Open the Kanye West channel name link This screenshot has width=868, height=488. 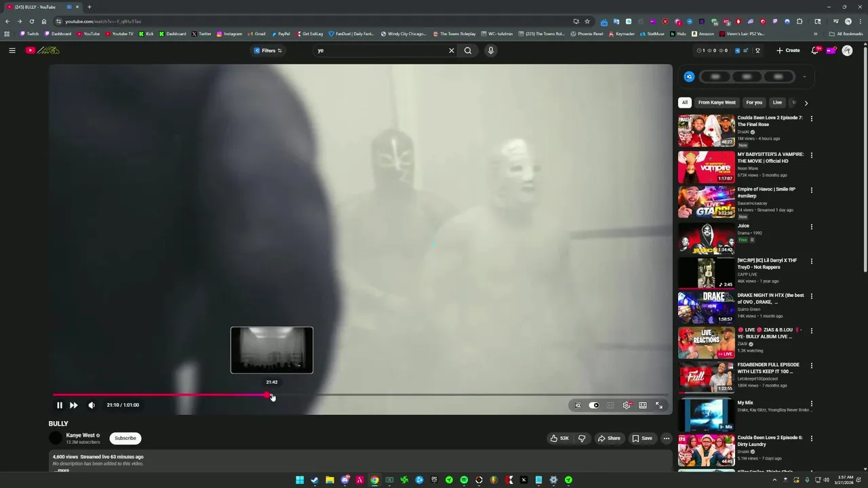pos(81,435)
